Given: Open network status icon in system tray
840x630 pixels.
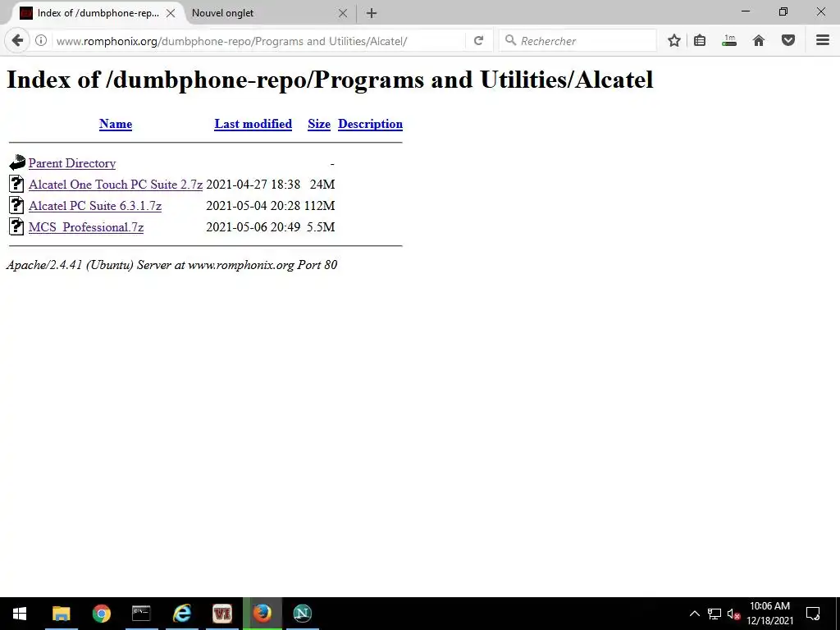Looking at the screenshot, I should click(x=714, y=614).
